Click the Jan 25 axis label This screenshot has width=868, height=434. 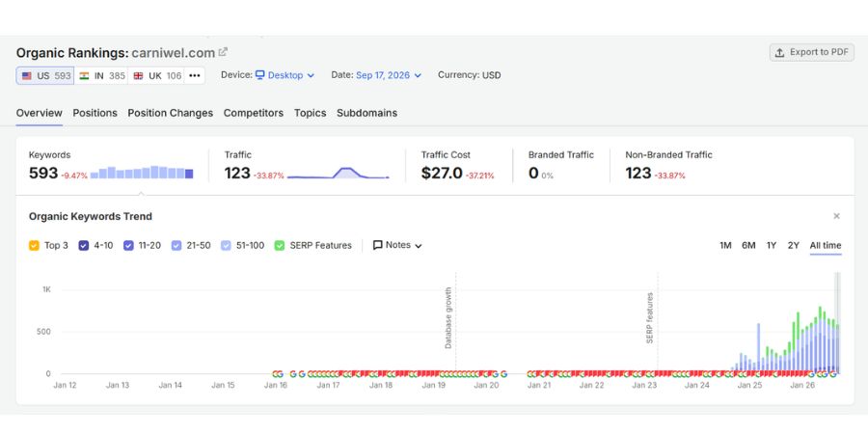[750, 385]
